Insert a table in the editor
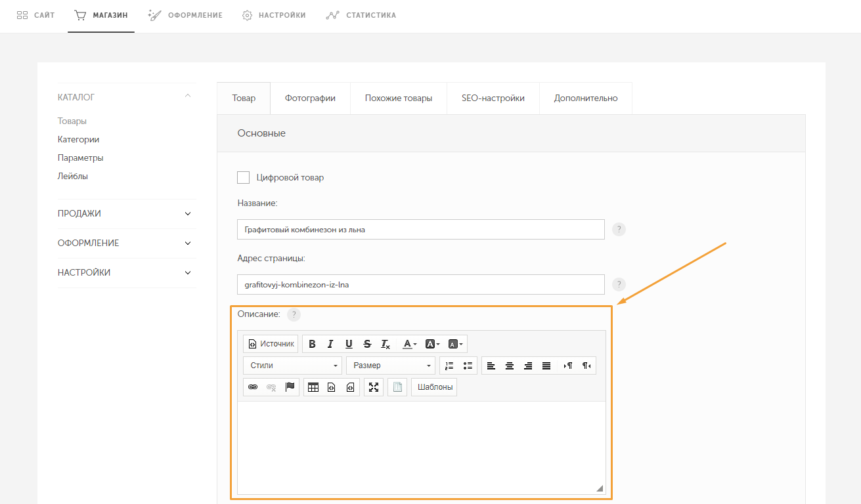 click(x=313, y=387)
